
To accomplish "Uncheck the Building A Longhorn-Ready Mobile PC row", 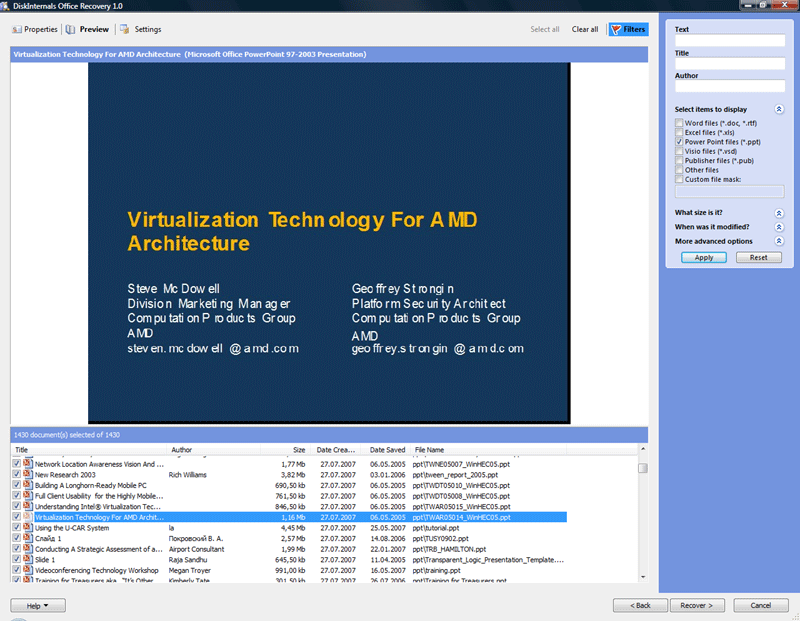I will [16, 485].
